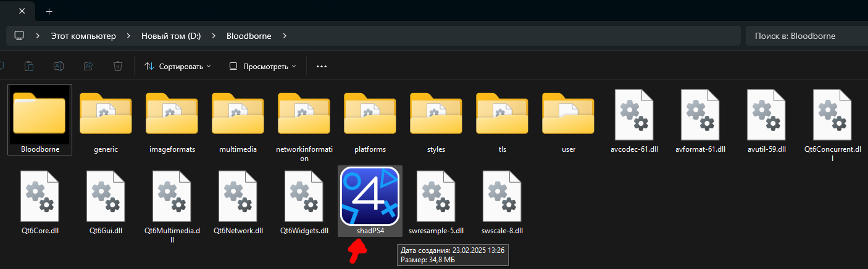Add a new Explorer tab
The width and height of the screenshot is (868, 269).
[x=49, y=11]
